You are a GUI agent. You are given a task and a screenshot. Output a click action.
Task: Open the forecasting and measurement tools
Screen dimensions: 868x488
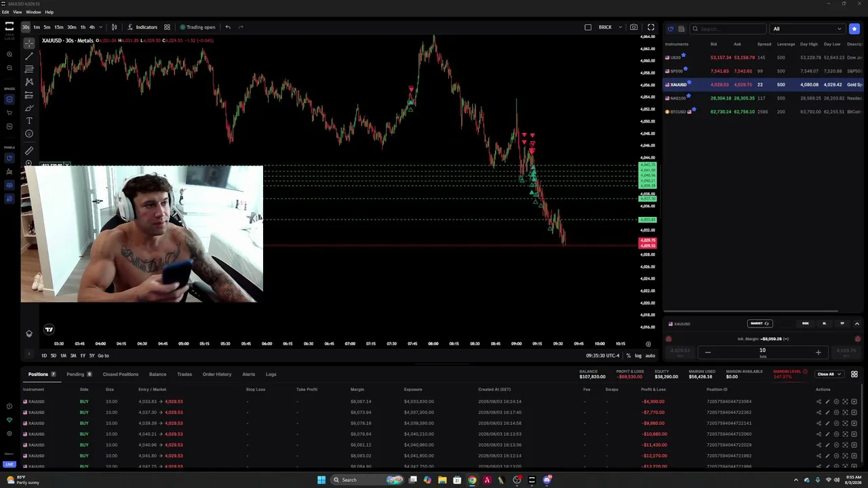coord(29,95)
